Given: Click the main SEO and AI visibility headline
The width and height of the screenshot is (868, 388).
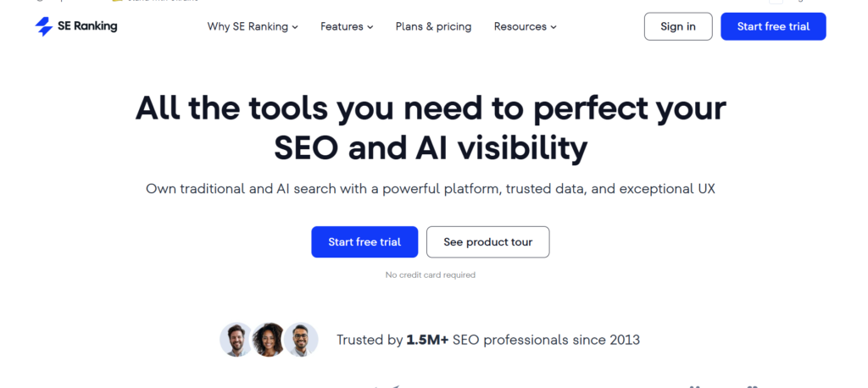Looking at the screenshot, I should (x=431, y=128).
